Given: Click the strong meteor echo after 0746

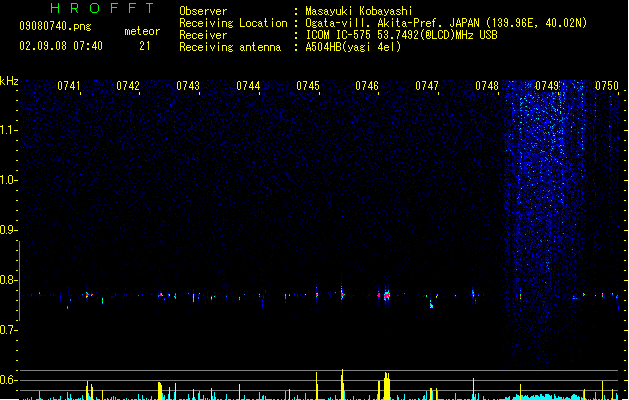Looking at the screenshot, I should point(386,296).
